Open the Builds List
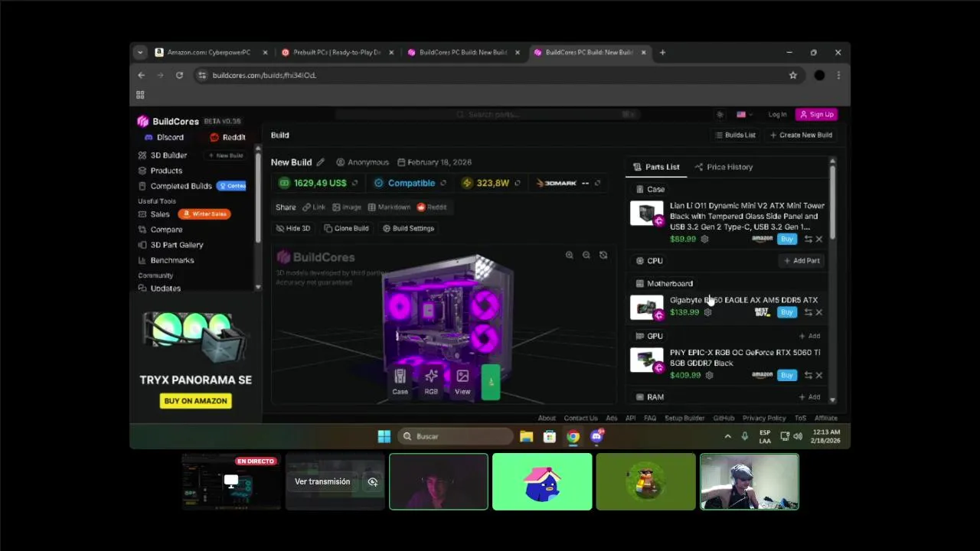Viewport: 980px width, 551px height. 735,135
